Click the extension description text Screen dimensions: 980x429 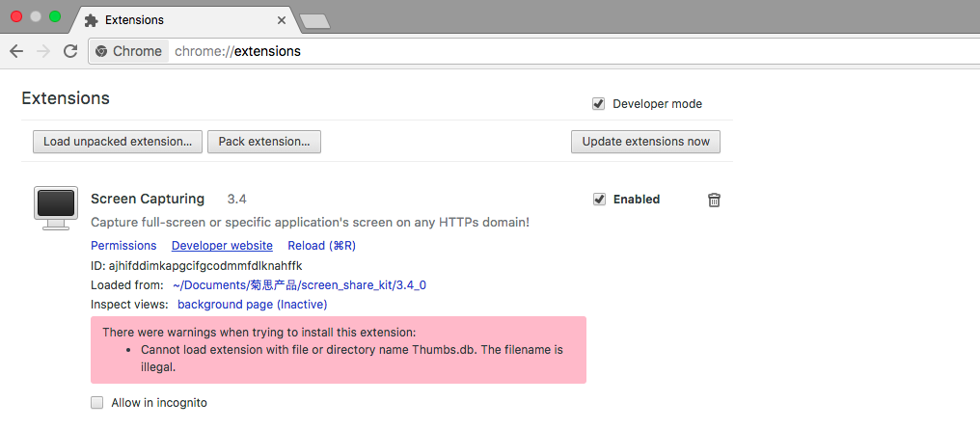pos(310,223)
